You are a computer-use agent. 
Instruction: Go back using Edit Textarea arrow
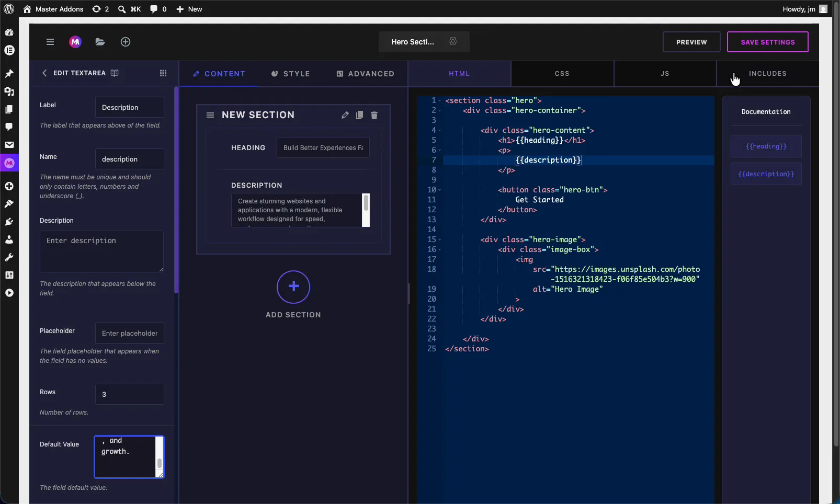44,73
